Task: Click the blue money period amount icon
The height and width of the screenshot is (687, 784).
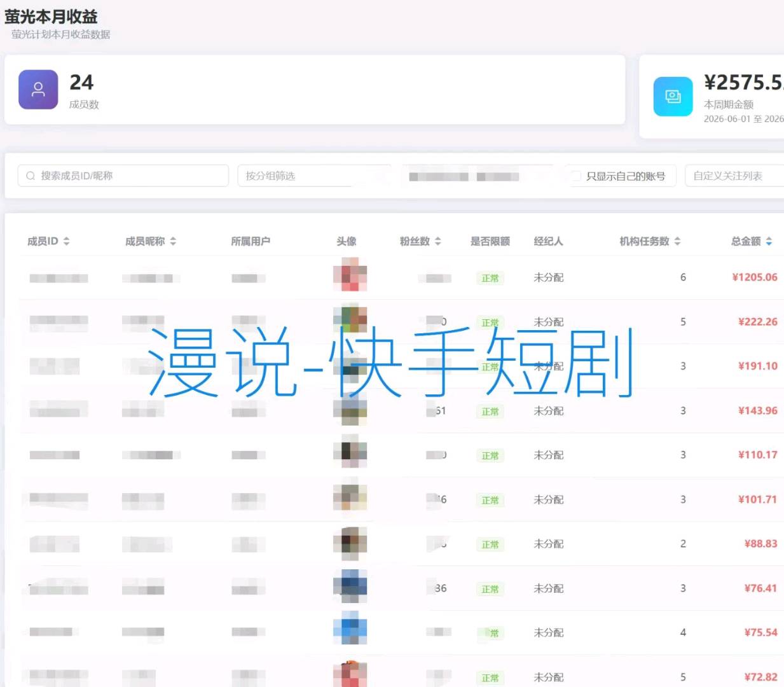Action: (x=673, y=97)
